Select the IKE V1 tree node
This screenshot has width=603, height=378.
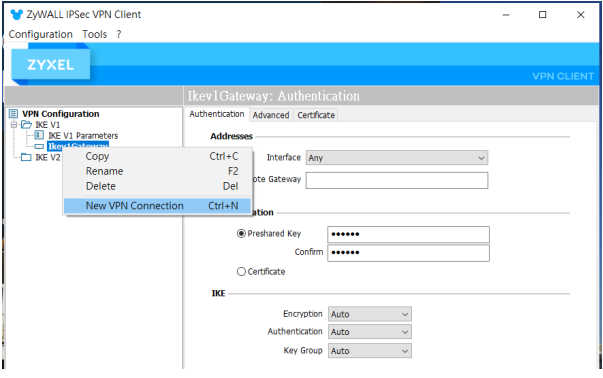48,125
